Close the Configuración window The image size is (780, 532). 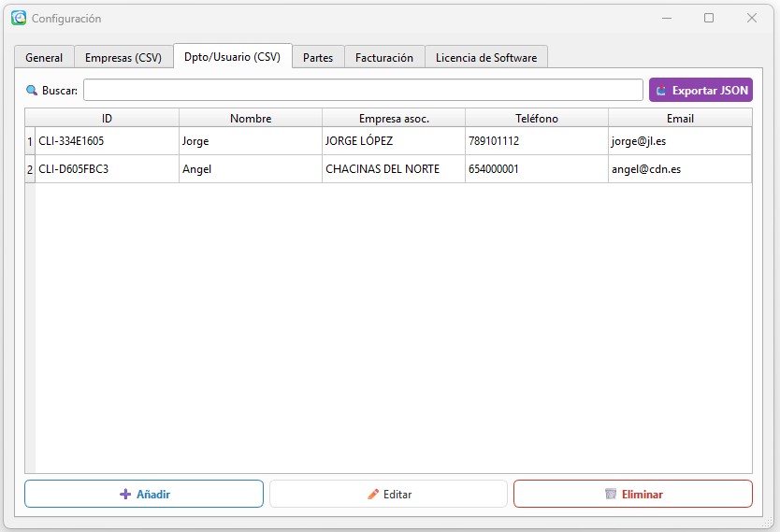click(752, 18)
